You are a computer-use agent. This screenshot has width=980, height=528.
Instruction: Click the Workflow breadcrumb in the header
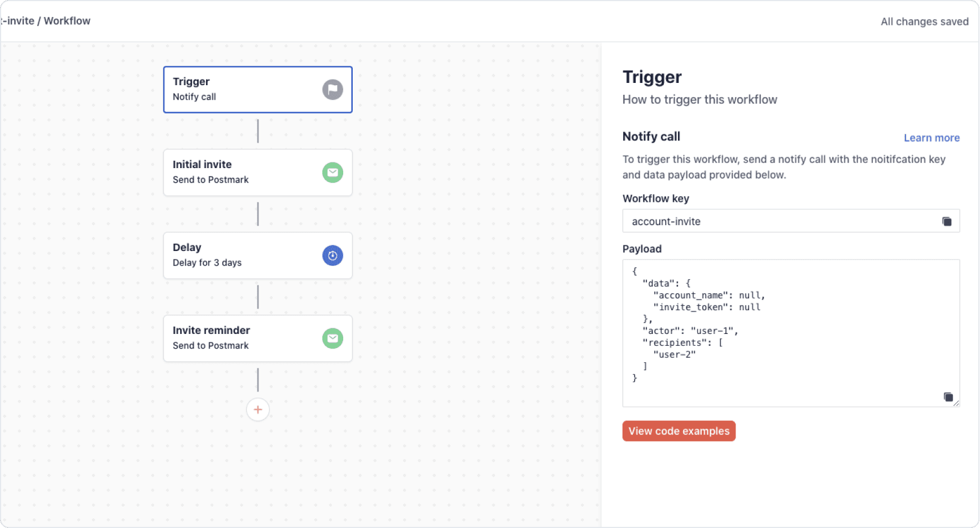click(x=67, y=21)
